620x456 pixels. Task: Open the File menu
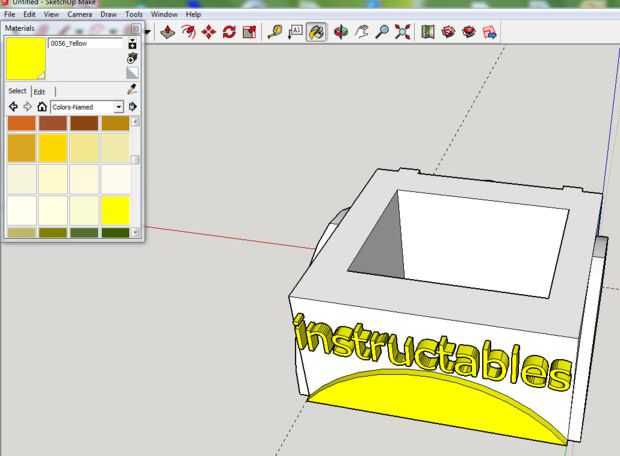[9, 14]
